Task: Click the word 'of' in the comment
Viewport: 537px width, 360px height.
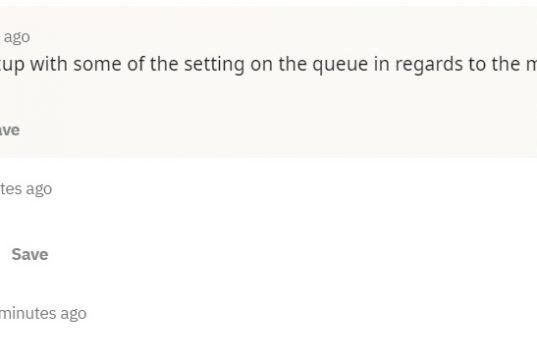Action: [x=136, y=64]
